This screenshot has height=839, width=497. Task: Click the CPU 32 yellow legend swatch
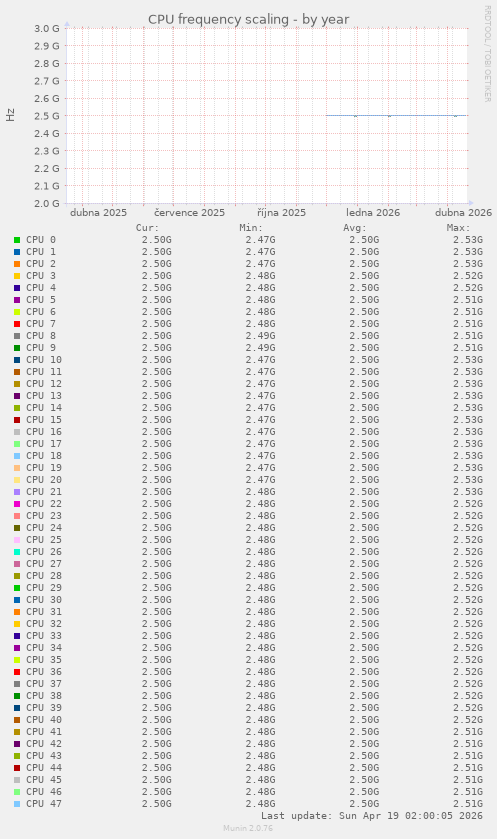(17, 623)
